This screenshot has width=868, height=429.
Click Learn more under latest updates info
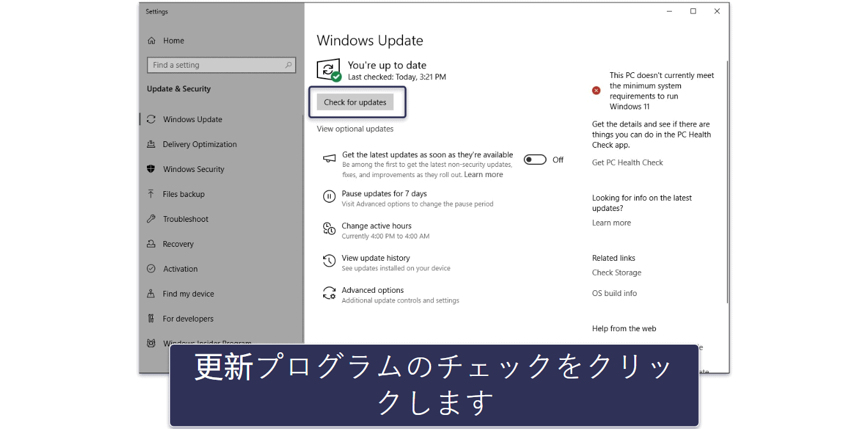pyautogui.click(x=611, y=223)
